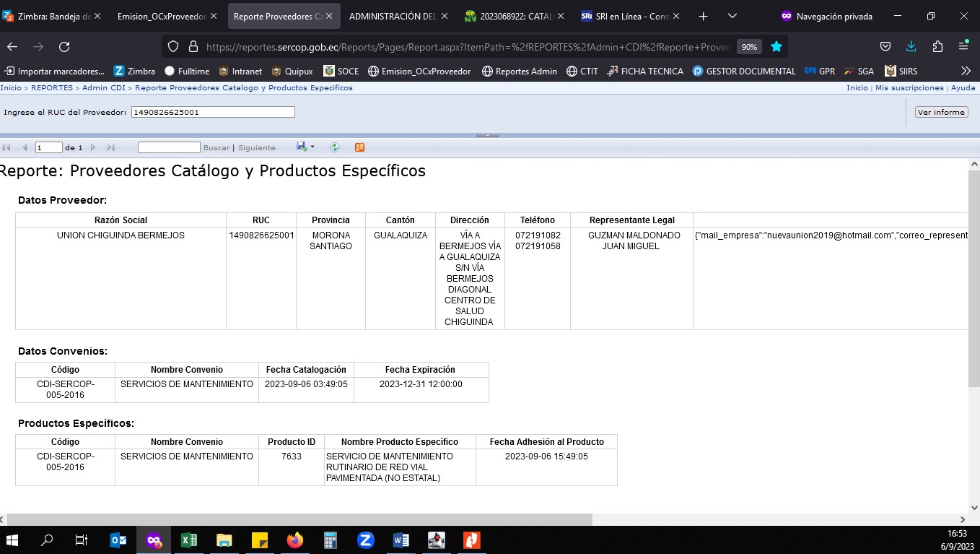Click the Ver informe button
Screen dimensions: 980x554
[941, 112]
